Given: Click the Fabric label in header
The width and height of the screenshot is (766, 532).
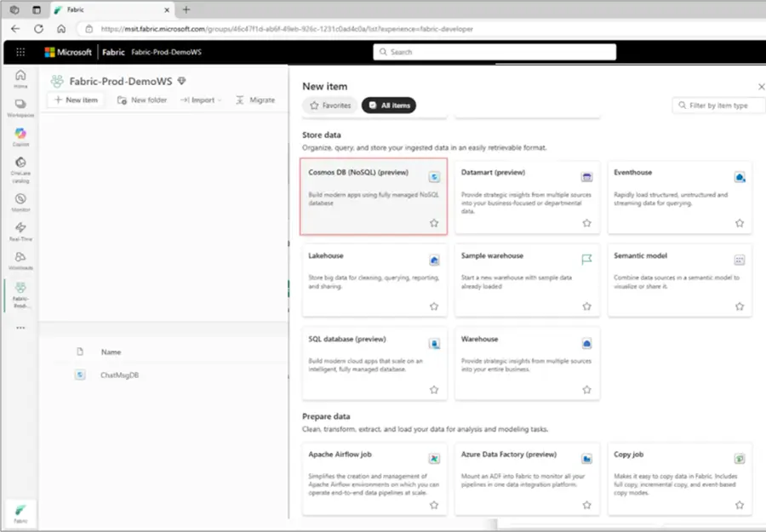Looking at the screenshot, I should click(113, 52).
